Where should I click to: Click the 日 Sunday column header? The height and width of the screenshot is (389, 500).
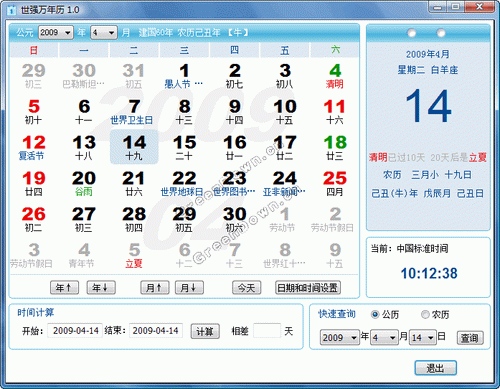[x=34, y=50]
